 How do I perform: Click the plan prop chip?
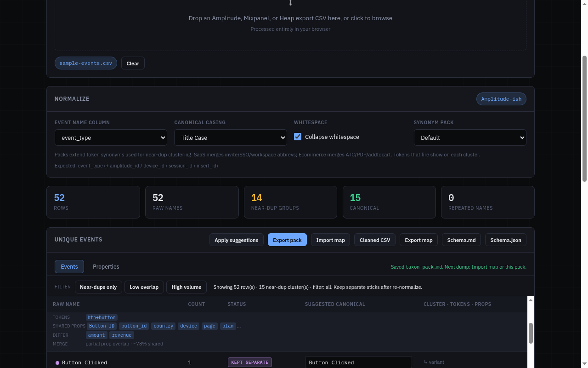[228, 326]
